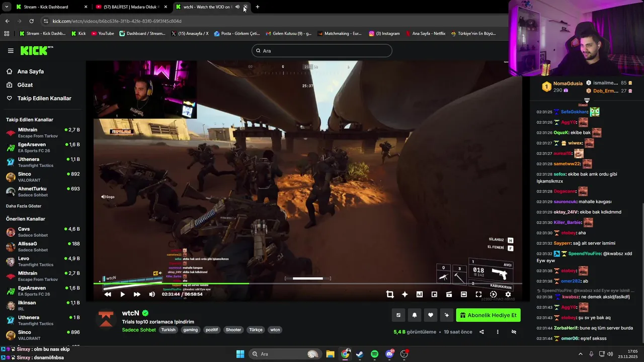Enter fullscreen video mode
The height and width of the screenshot is (362, 644).
478,294
